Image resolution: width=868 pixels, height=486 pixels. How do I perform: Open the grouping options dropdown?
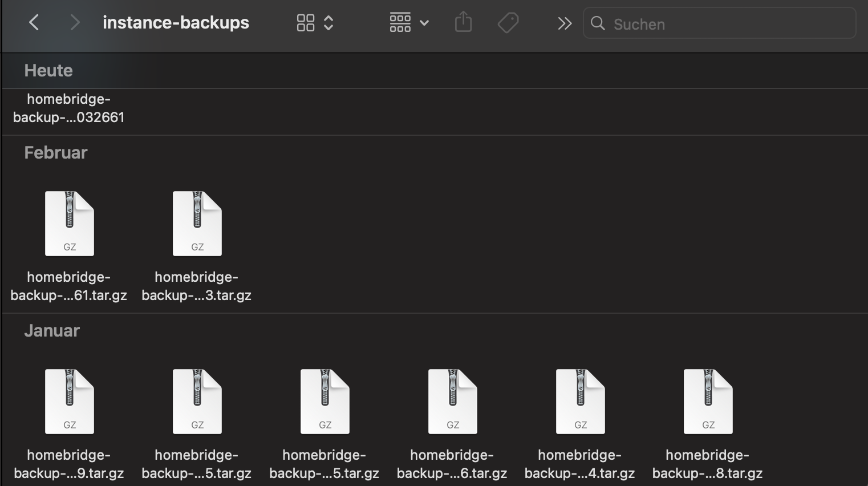pos(409,23)
